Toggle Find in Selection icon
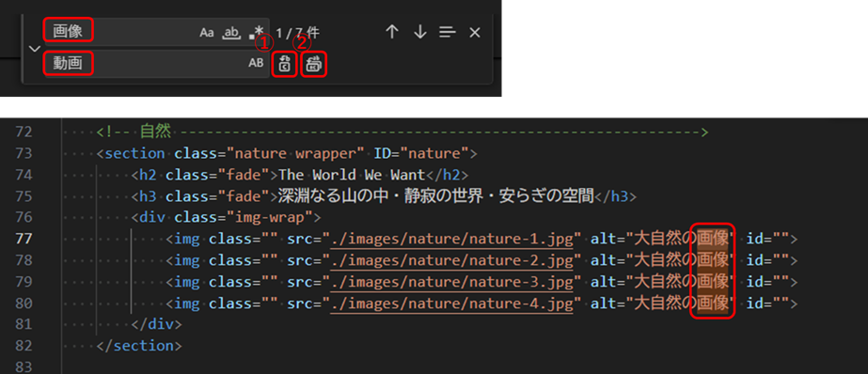Viewport: 868px width, 374px height. [448, 33]
